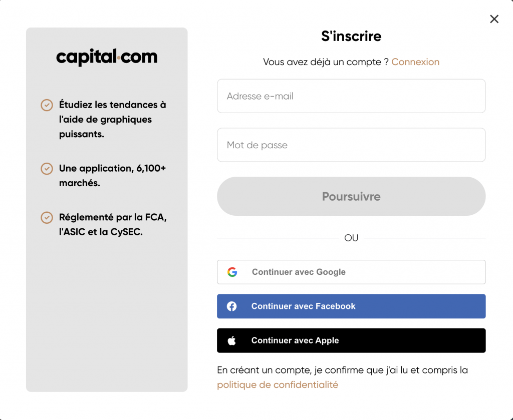Choose Continuer avec Facebook
Screen dimensions: 513x420
click(351, 306)
